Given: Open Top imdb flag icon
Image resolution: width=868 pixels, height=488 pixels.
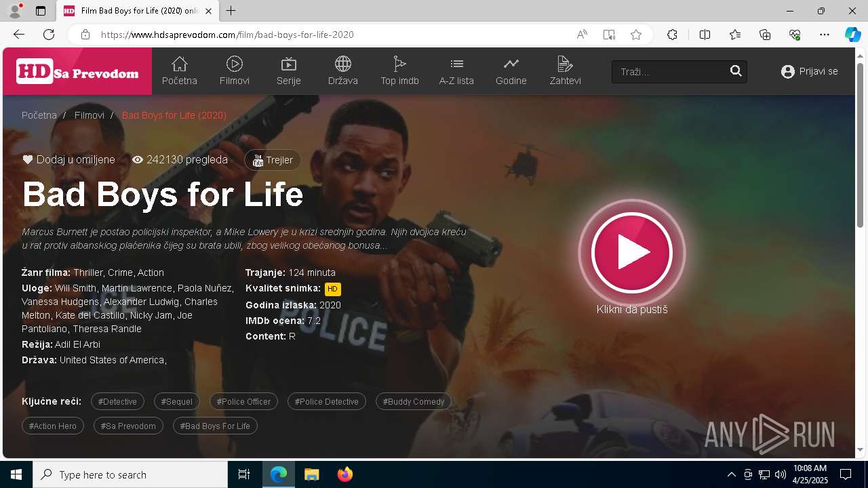Looking at the screenshot, I should pos(399,64).
